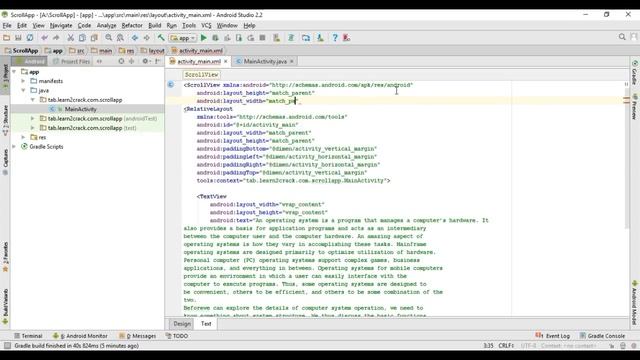Navigate Back with the toolbar arrow

[134, 38]
